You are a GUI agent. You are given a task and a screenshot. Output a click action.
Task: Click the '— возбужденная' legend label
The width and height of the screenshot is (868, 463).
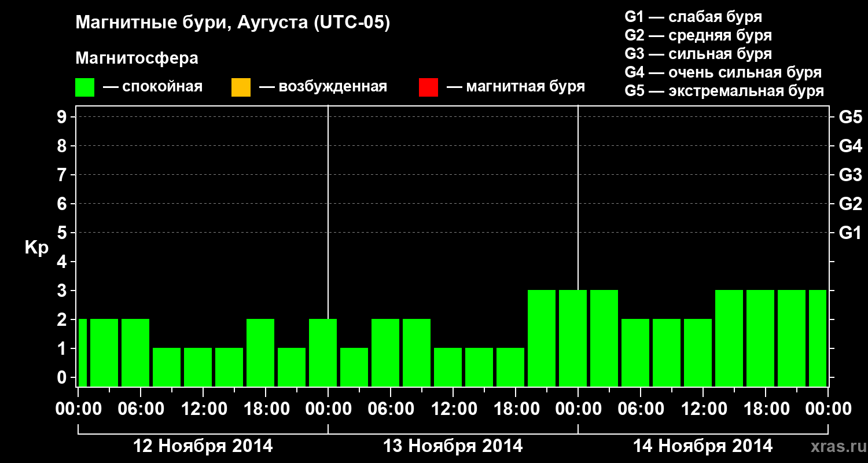pos(323,87)
